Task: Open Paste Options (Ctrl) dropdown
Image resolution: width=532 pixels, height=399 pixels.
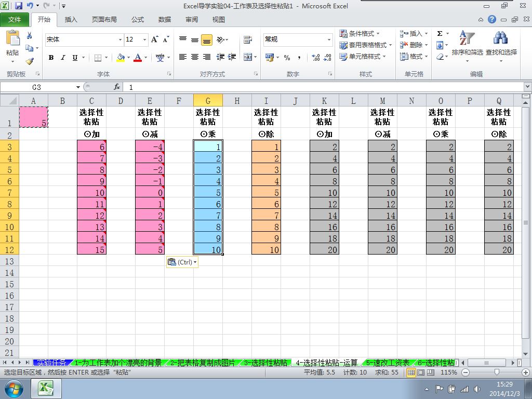Action: click(182, 262)
